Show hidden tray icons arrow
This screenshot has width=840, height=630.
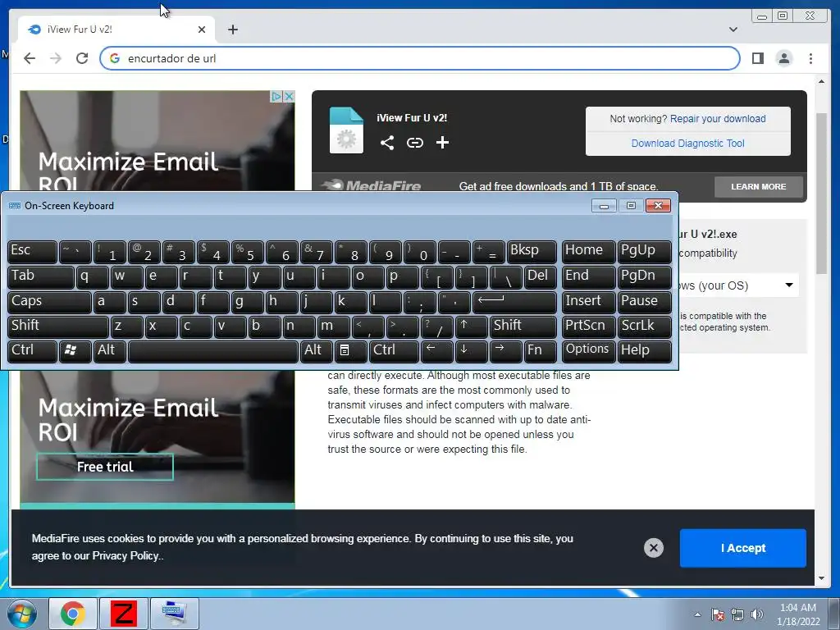(697, 614)
